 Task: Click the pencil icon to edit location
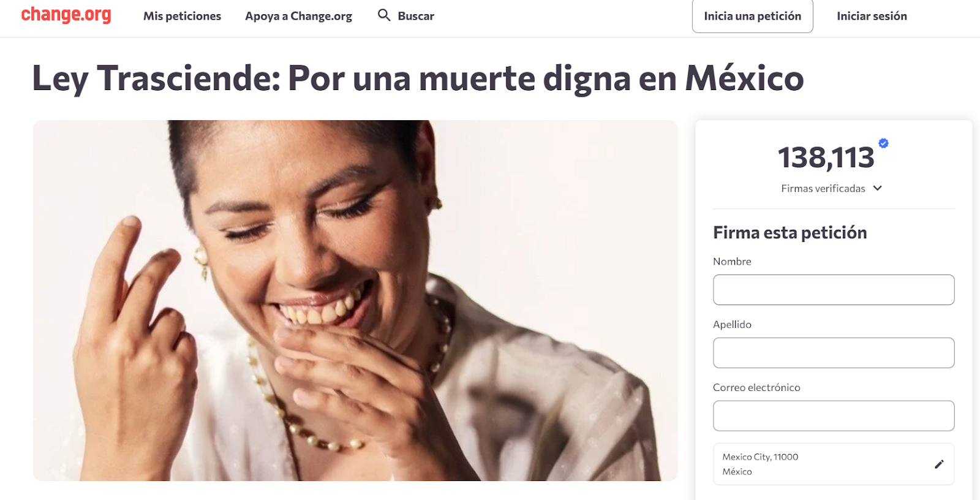coord(939,464)
